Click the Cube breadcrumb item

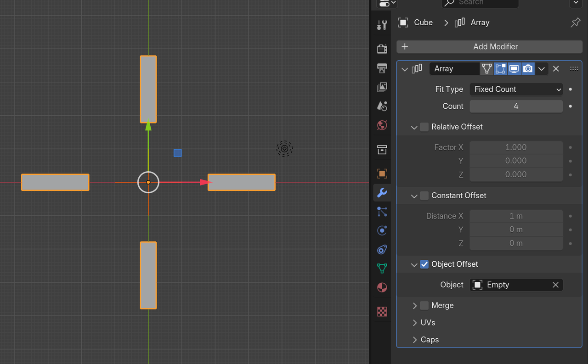click(416, 22)
